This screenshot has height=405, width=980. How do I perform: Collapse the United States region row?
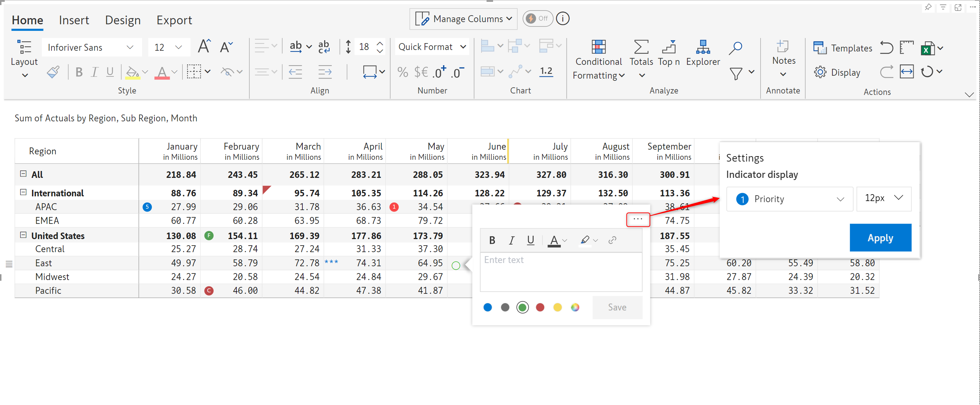coord(23,235)
